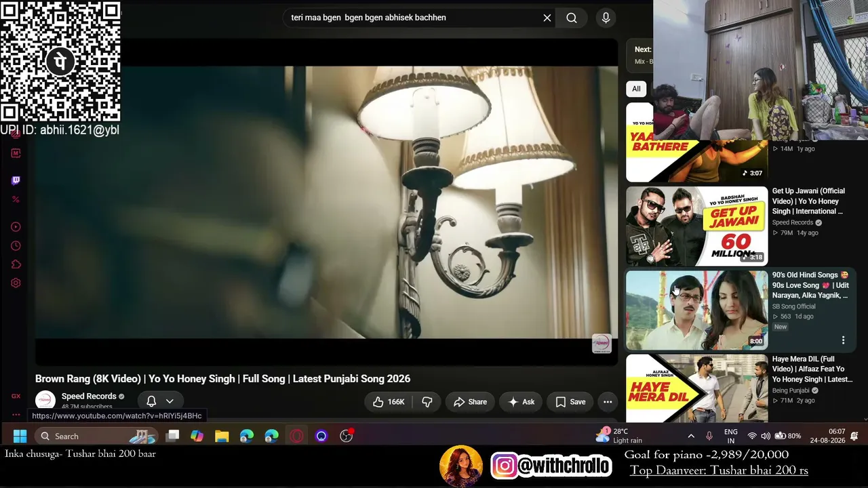Screen dimensions: 868x488
Task: Open the Haye Mera Dil video thumbnail
Action: (696, 388)
